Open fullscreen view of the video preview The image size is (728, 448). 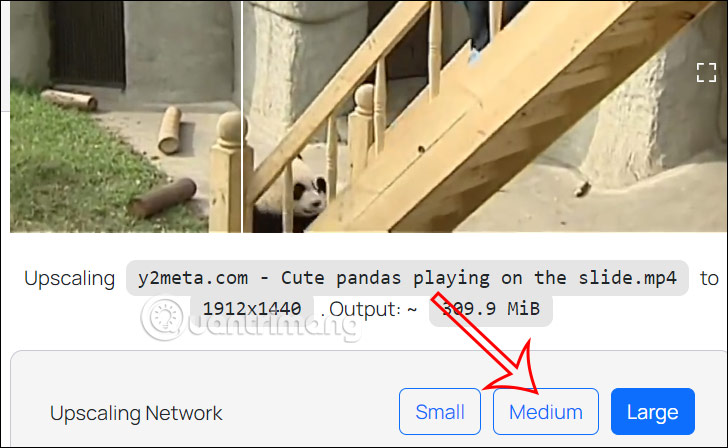click(706, 72)
